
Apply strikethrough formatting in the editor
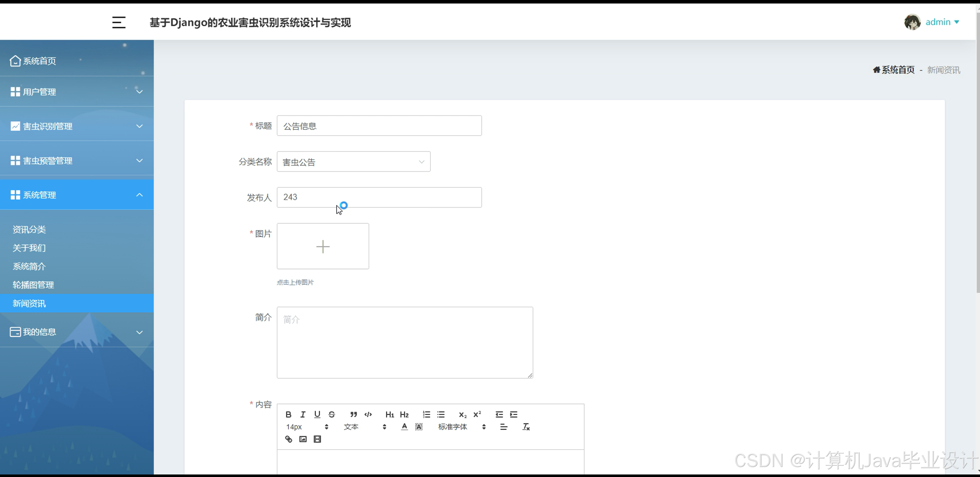[x=332, y=414]
